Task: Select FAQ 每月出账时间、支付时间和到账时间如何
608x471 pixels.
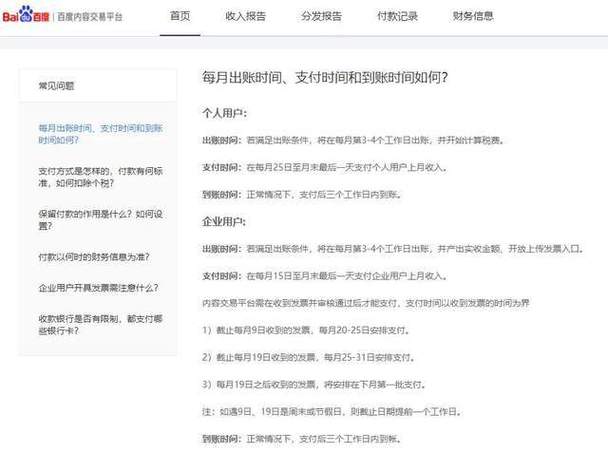Action: (100, 134)
